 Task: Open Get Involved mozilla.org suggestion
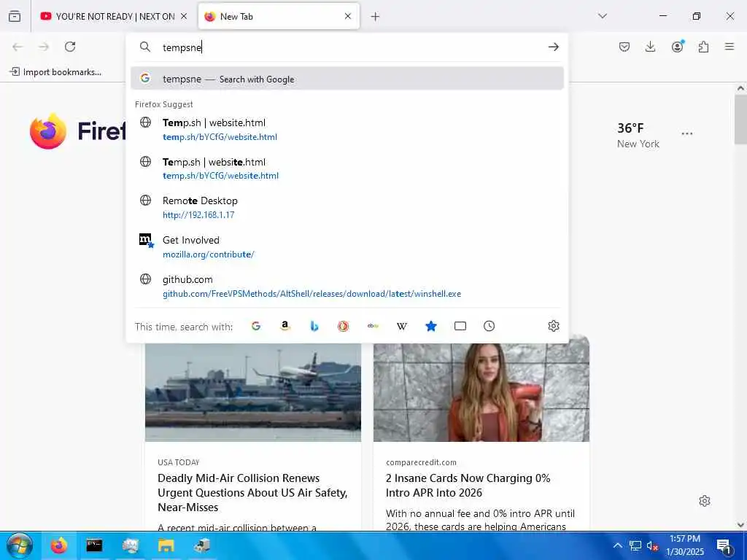coord(347,247)
